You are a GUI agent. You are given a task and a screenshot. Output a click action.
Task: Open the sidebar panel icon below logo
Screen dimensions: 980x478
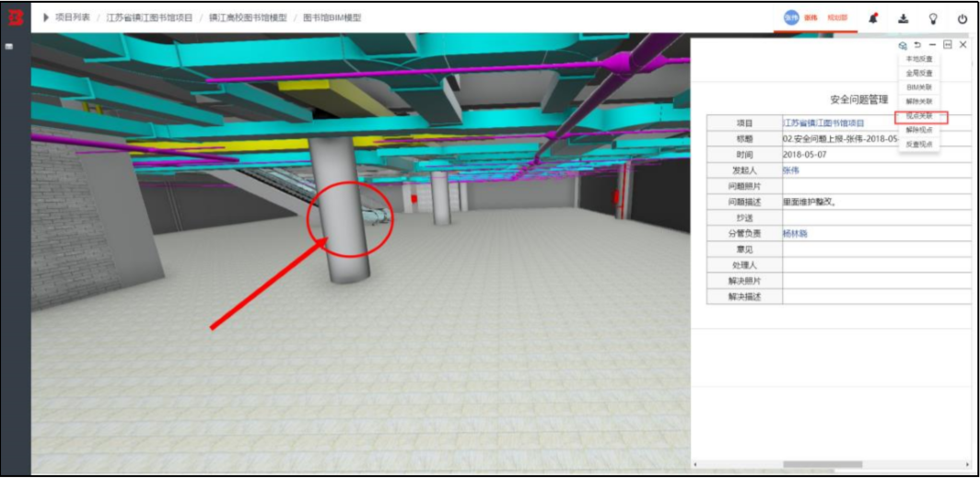click(11, 46)
